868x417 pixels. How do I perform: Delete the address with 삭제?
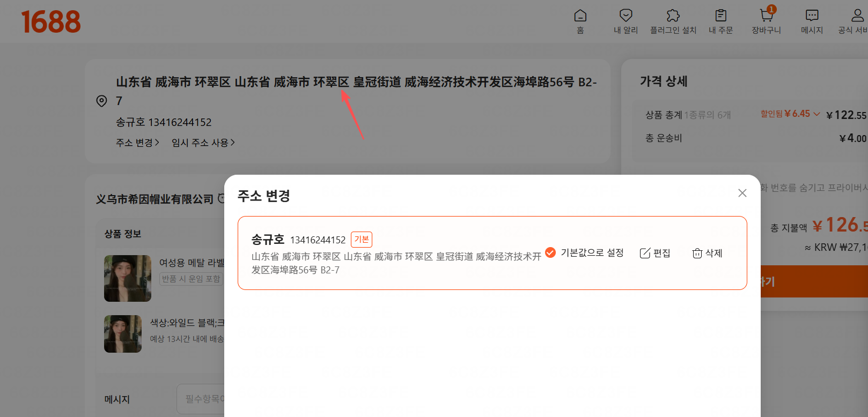pos(707,253)
